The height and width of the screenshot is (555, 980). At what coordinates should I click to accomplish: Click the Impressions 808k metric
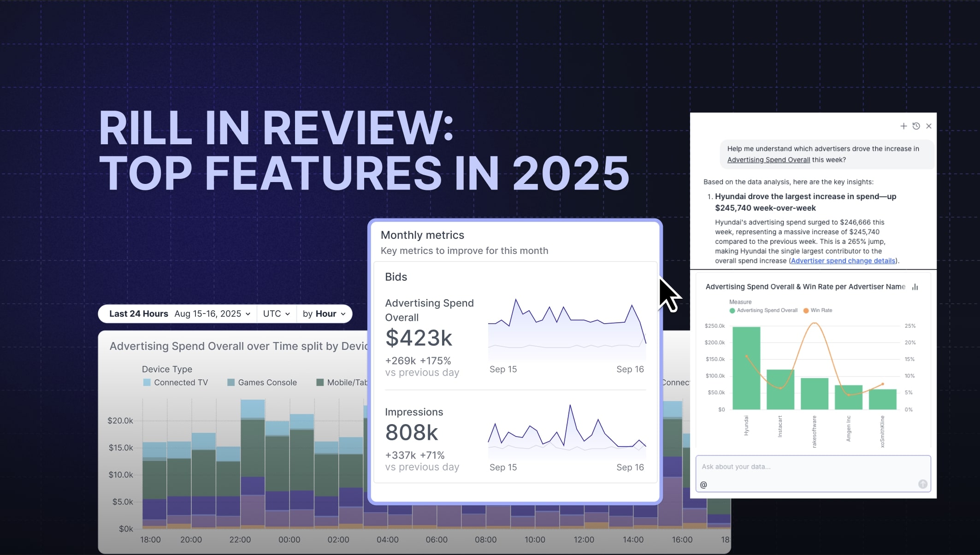[412, 432]
